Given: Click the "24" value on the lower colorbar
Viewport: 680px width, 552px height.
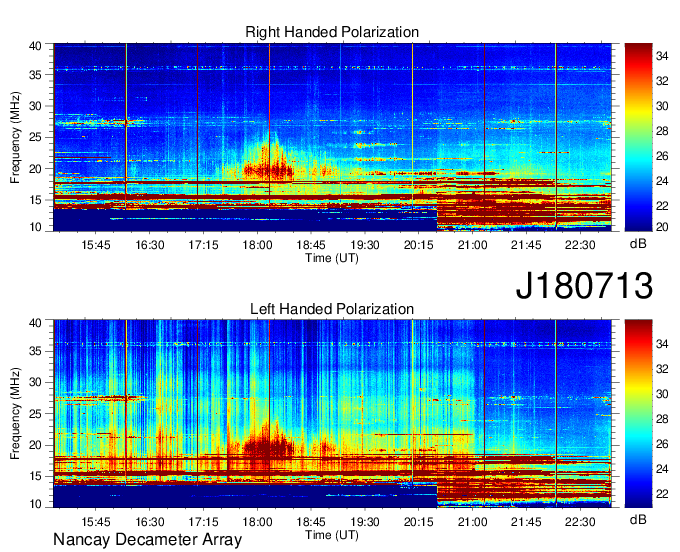Looking at the screenshot, I should pyautogui.click(x=662, y=469).
